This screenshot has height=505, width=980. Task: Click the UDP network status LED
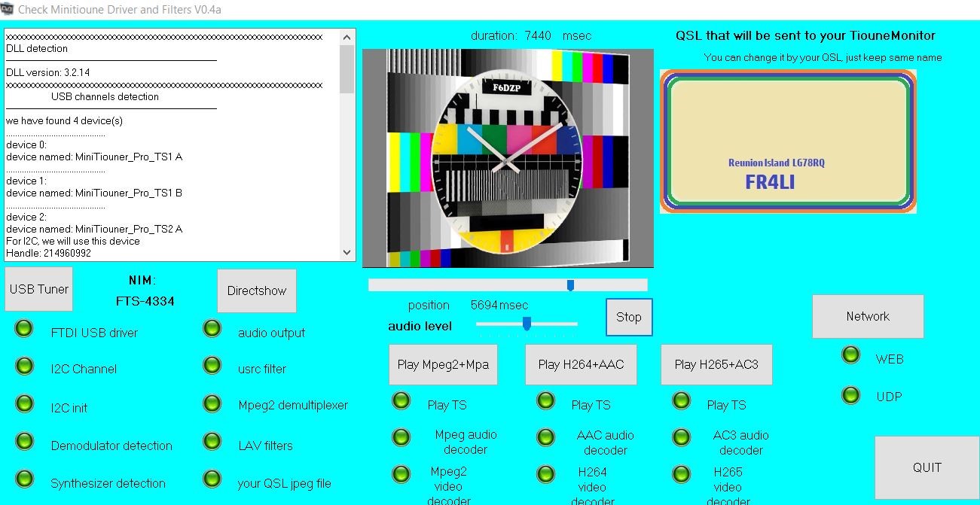850,395
